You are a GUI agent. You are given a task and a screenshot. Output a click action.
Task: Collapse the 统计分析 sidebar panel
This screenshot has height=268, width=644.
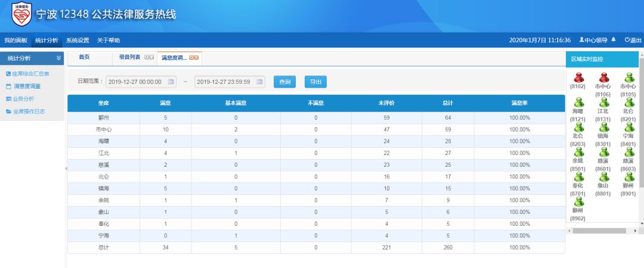coord(58,58)
